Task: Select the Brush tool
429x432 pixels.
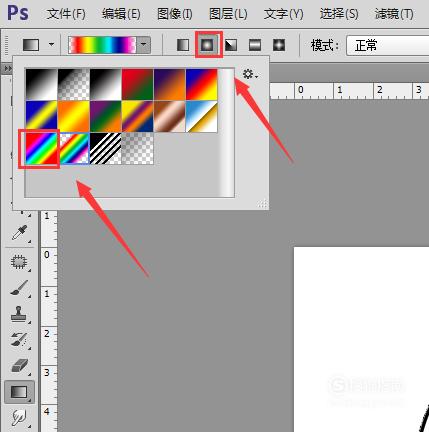Action: (19, 288)
